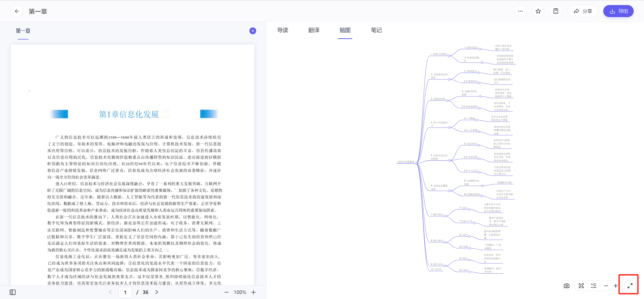Image resolution: width=644 pixels, height=299 pixels.
Task: Take mind map screenshot with camera icon
Action: [566, 286]
